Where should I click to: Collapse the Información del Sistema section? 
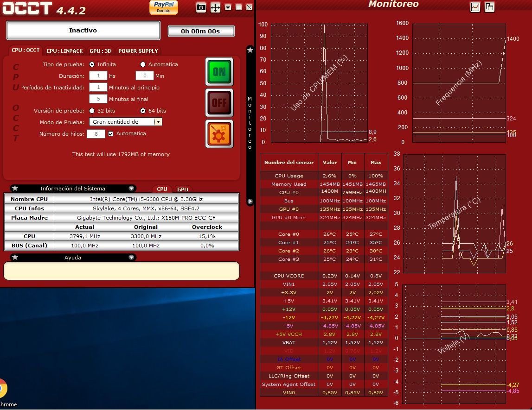(131, 189)
